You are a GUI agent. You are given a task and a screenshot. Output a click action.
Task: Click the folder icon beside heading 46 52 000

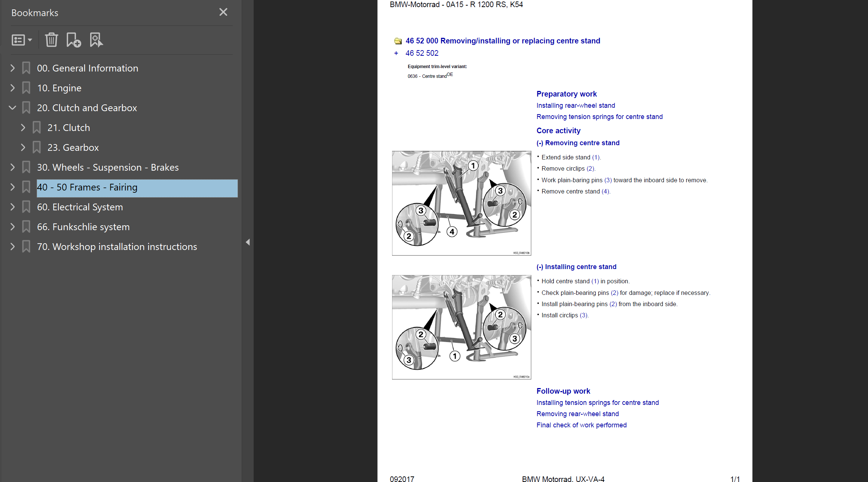[x=398, y=41]
